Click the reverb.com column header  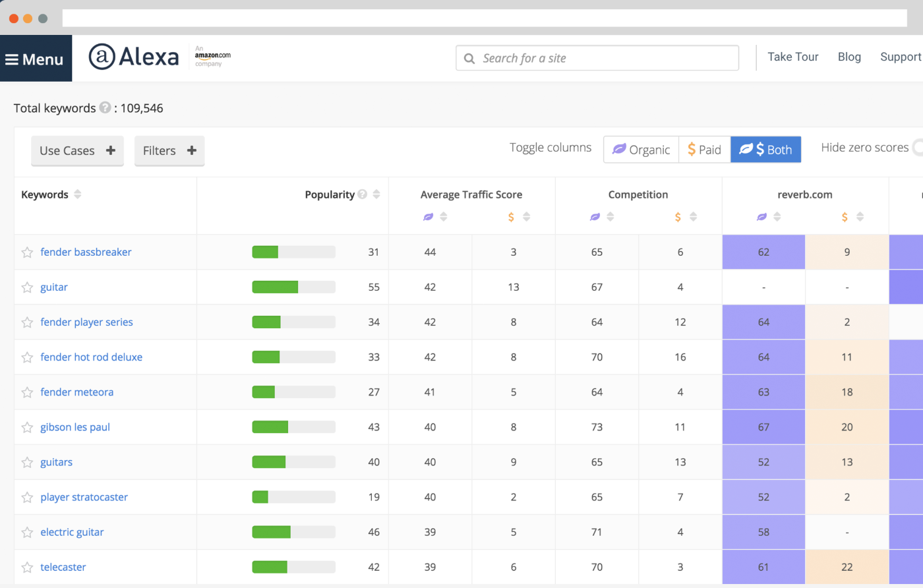(x=804, y=194)
